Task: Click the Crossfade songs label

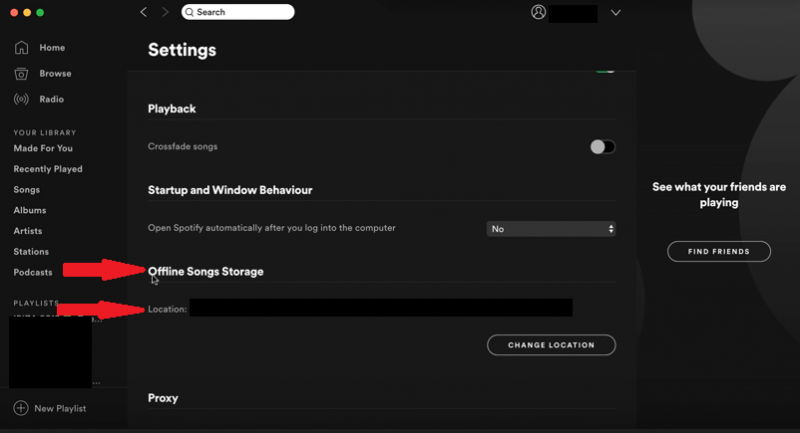Action: click(x=183, y=146)
